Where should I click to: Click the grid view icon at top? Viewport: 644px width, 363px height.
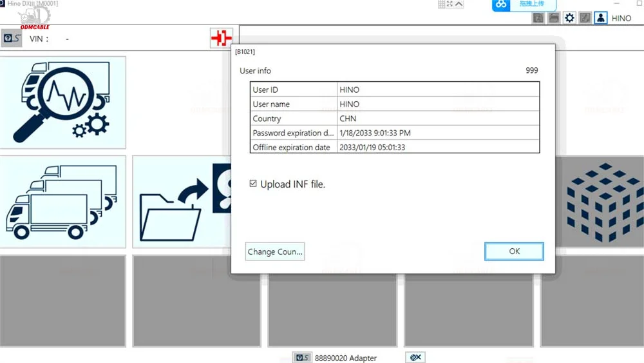coord(442,4)
